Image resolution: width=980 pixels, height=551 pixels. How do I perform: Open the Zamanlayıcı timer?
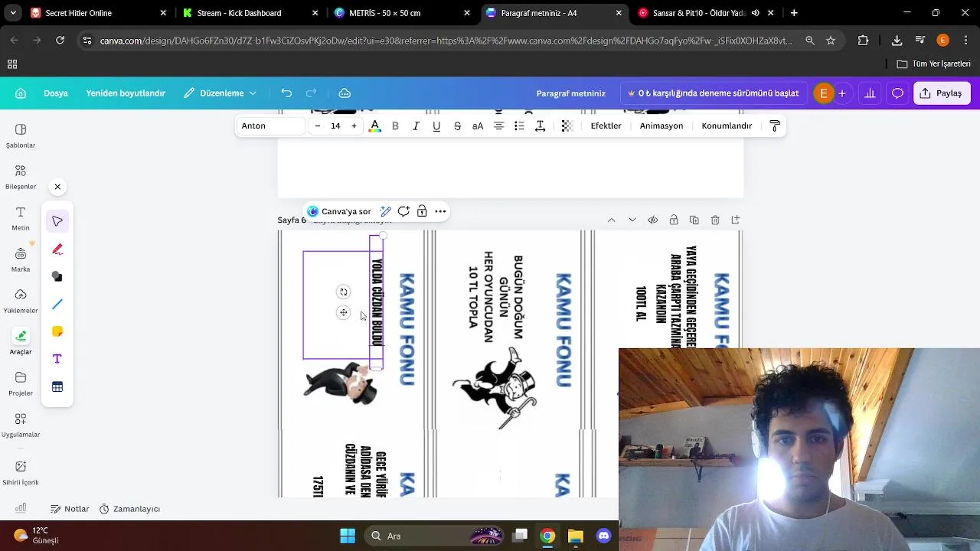[x=129, y=509]
